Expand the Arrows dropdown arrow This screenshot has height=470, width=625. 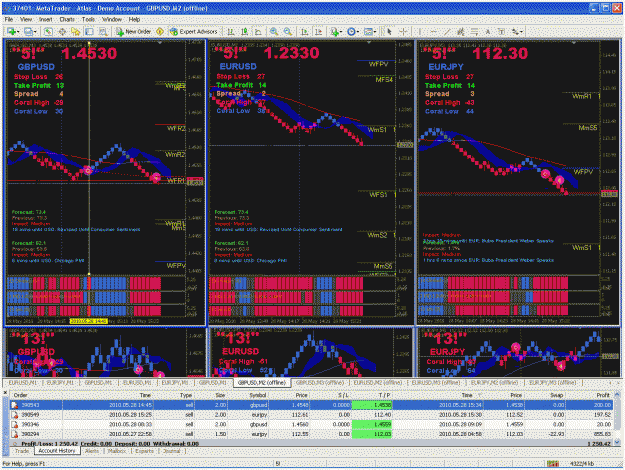pos(522,31)
